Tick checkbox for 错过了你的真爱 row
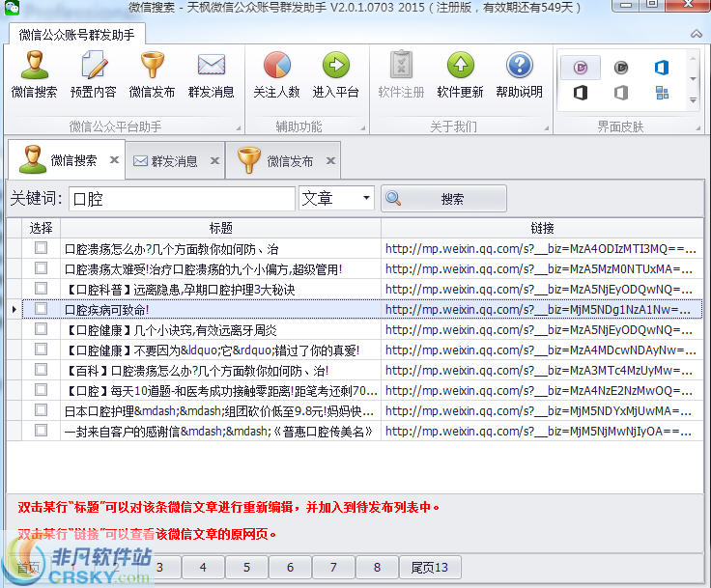Viewport: 711px width, 588px height. (x=41, y=350)
